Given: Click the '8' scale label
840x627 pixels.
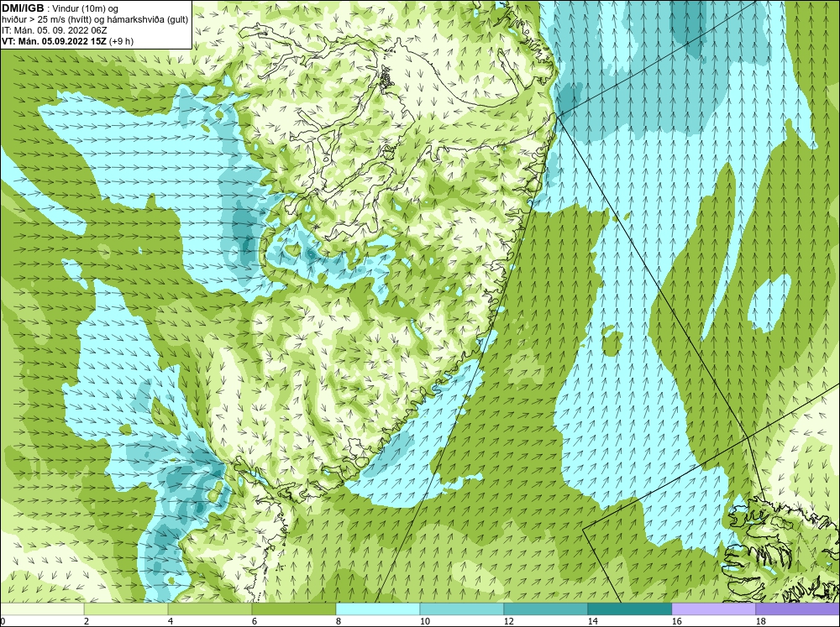Looking at the screenshot, I should coord(339,622).
